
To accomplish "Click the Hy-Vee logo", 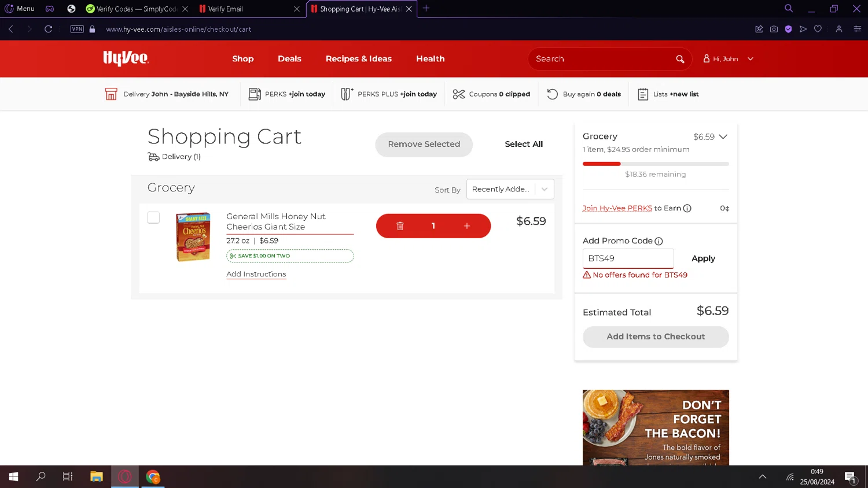I will (126, 58).
